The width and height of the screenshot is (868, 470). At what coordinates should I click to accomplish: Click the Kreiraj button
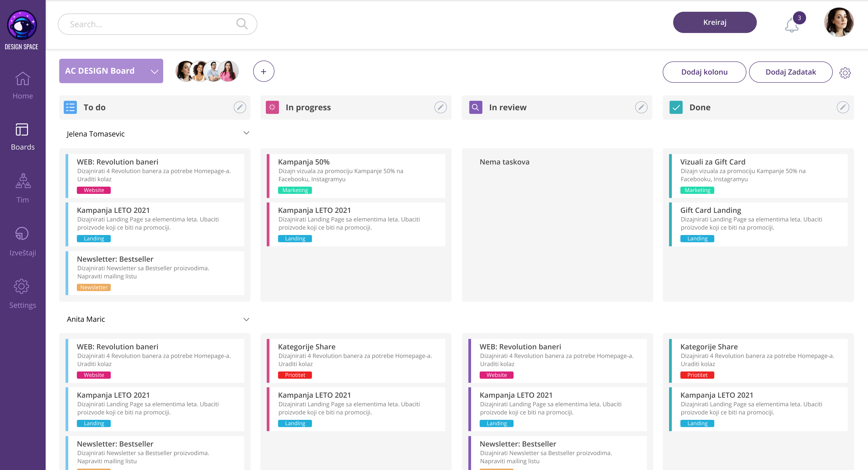click(715, 22)
